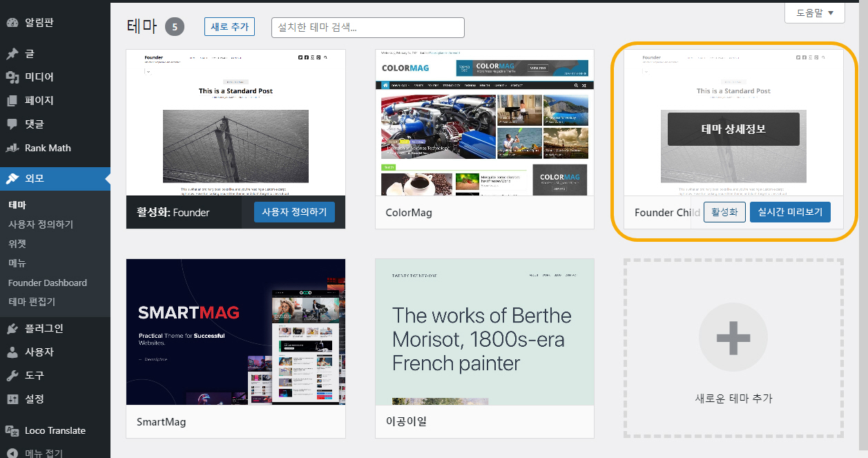
Task: Click the plus icon to add theme
Action: [x=733, y=338]
